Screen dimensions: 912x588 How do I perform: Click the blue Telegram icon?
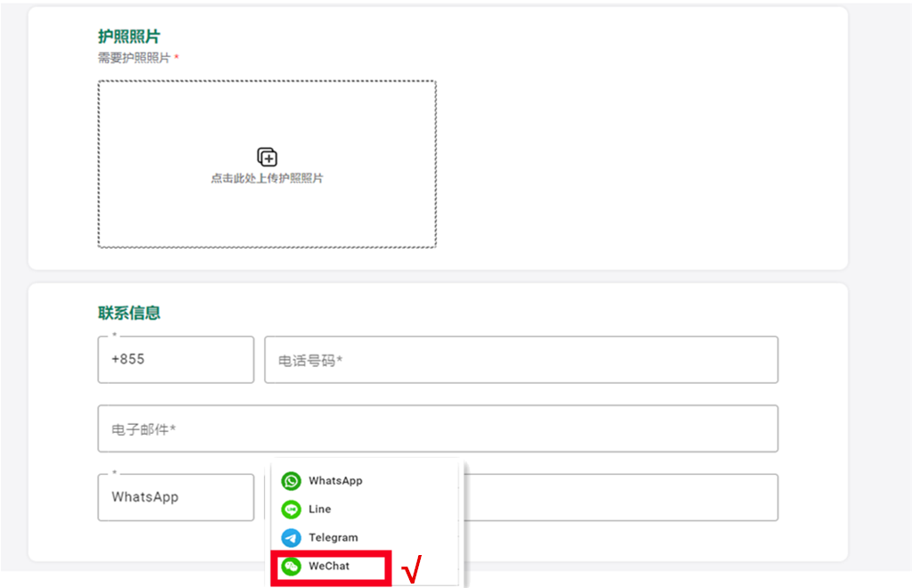point(292,538)
